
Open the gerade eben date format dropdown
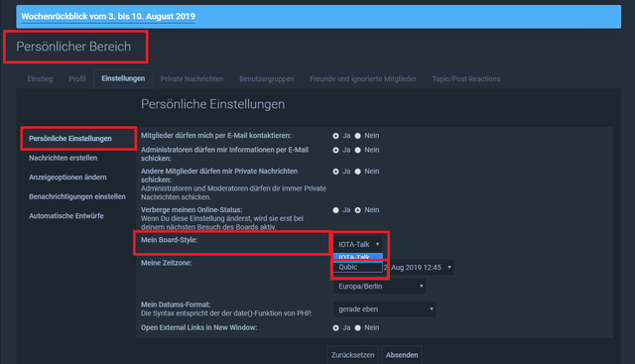coord(384,309)
